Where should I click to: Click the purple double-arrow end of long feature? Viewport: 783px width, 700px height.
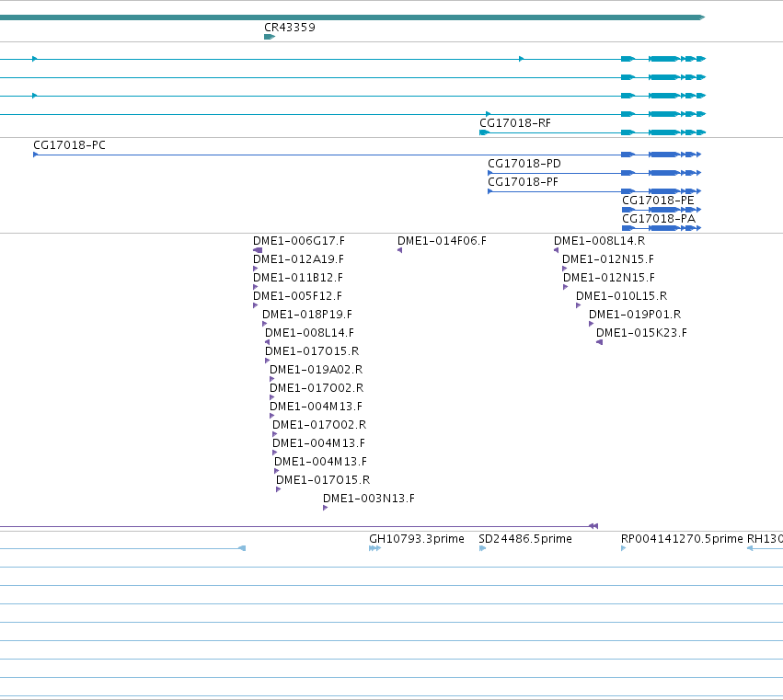(593, 526)
